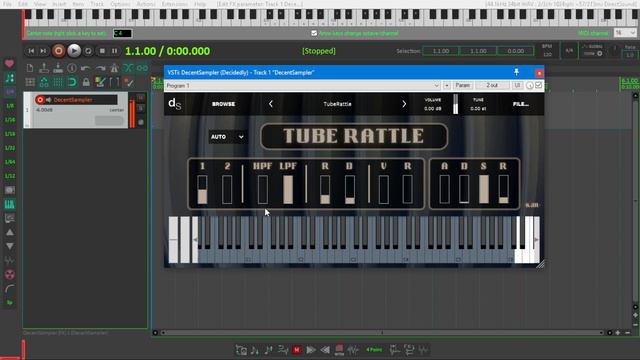Screen dimensions: 640x360
Task: Go to previous preset with left chevron
Action: pyautogui.click(x=271, y=104)
